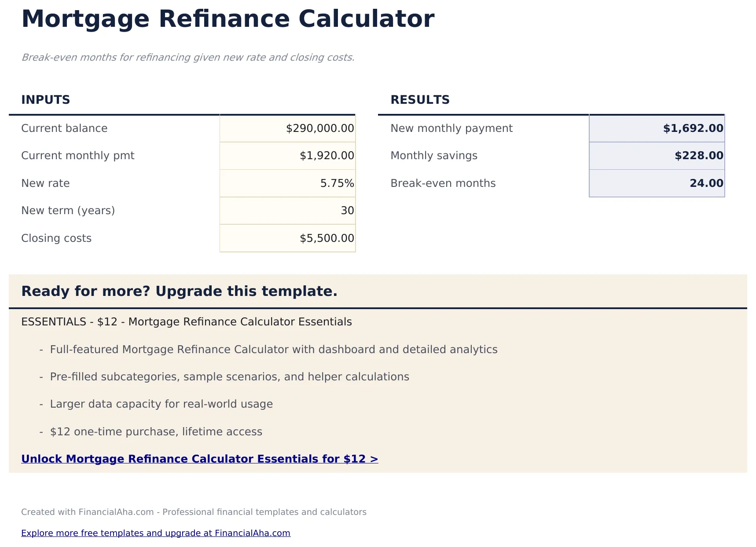
Task: Click the New rate percentage field
Action: point(287,183)
